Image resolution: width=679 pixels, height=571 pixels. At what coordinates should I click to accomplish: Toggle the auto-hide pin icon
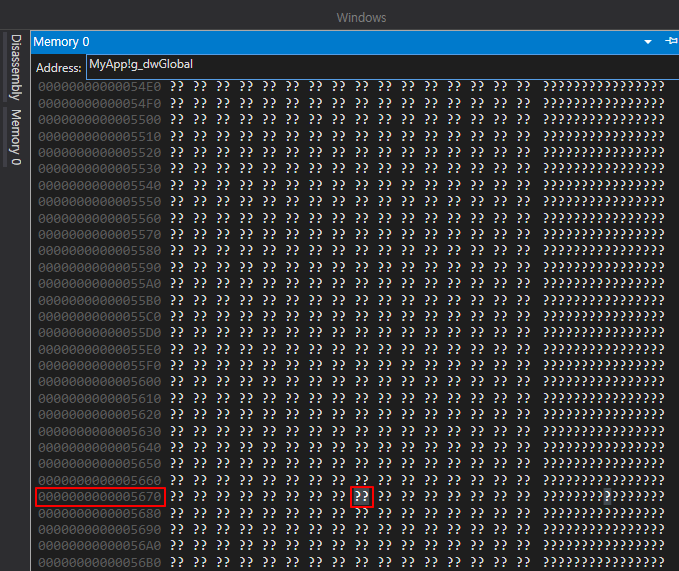coord(672,41)
